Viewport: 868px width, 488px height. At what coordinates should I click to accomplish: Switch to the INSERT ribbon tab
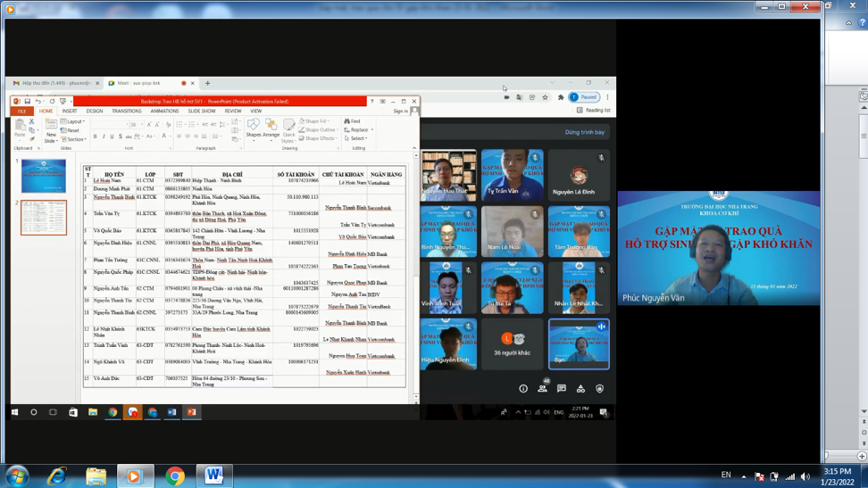[70, 112]
